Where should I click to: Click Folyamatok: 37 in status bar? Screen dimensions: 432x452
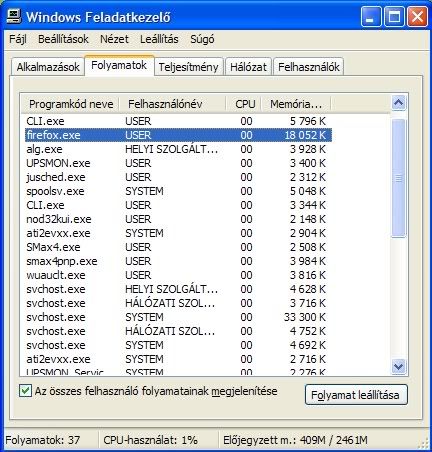click(x=43, y=440)
